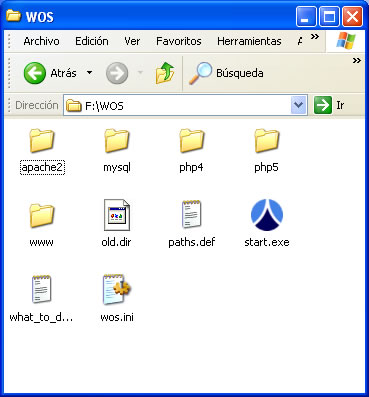Select the php4 folder icon

pos(191,140)
